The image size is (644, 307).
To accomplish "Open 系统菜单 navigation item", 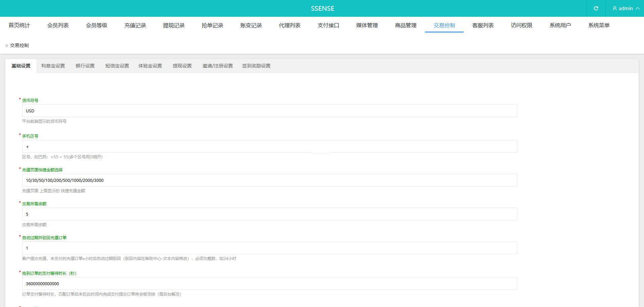I will coord(599,25).
